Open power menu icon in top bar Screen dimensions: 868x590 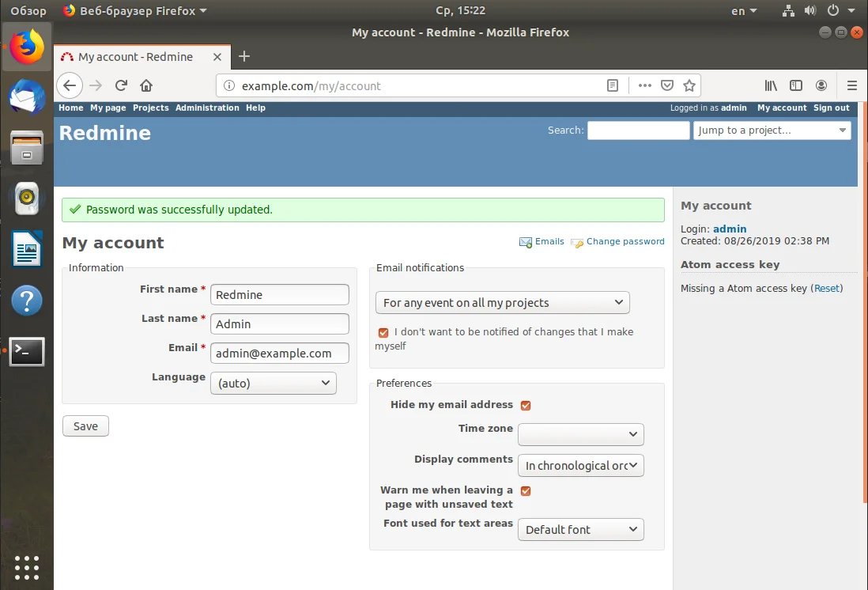point(833,10)
